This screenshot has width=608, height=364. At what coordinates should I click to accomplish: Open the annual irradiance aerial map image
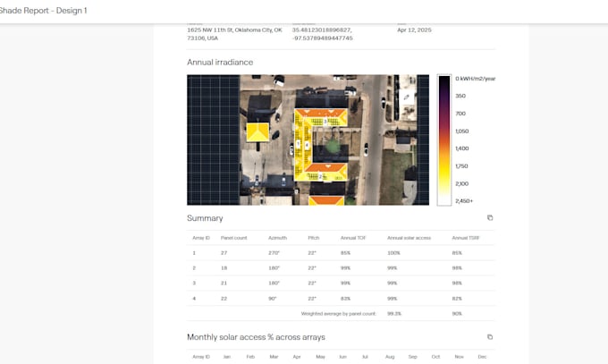pyautogui.click(x=308, y=140)
